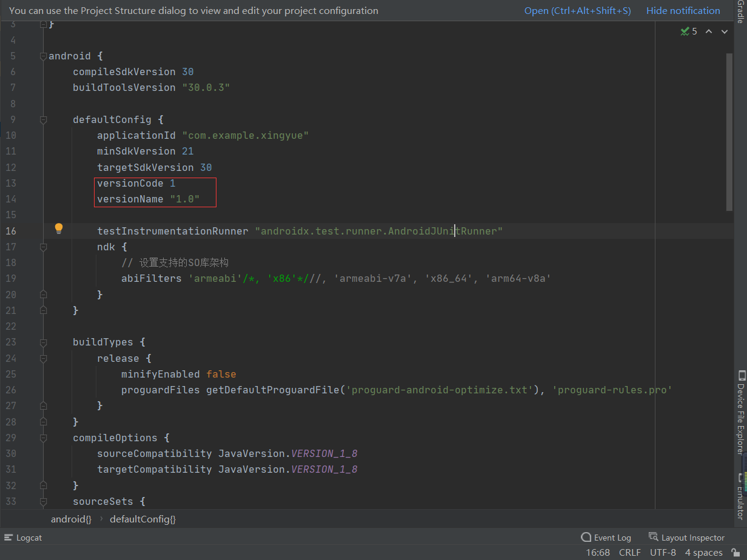Viewport: 747px width, 560px height.
Task: Click on sourceSets keyword
Action: pyautogui.click(x=103, y=501)
